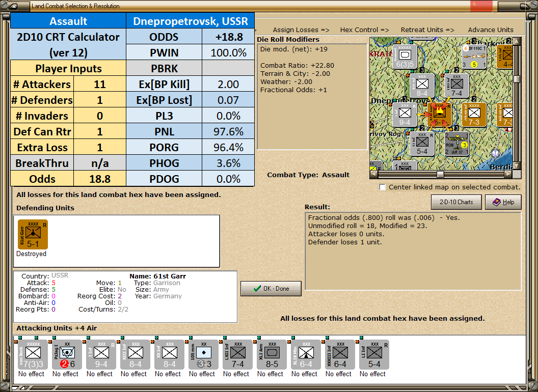
Task: Select XLI Arm 8-5 attacking unit counter
Action: point(272,355)
